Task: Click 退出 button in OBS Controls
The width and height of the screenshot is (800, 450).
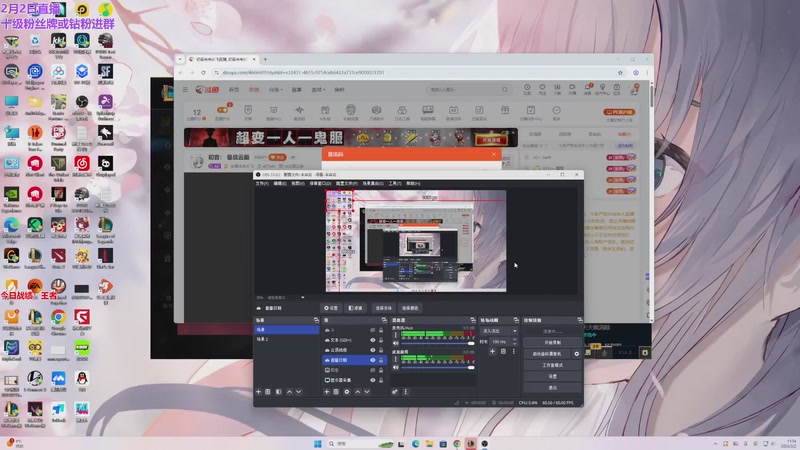Action: pos(553,387)
